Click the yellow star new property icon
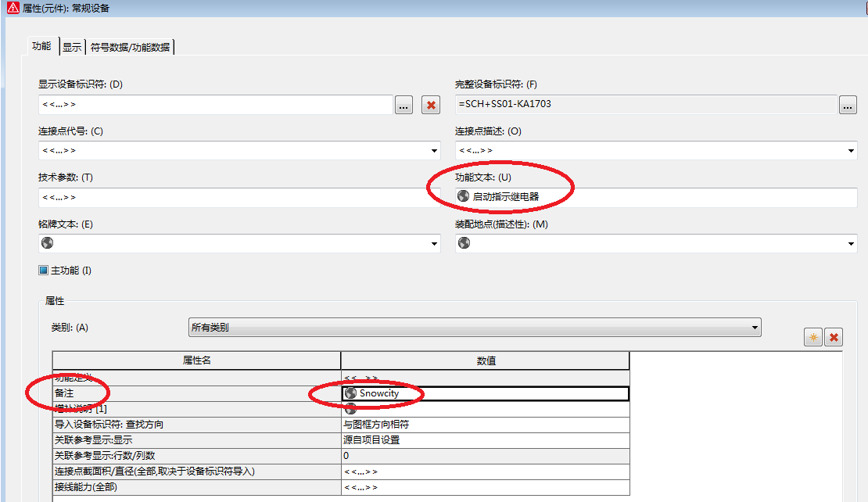Image resolution: width=868 pixels, height=502 pixels. (x=813, y=337)
